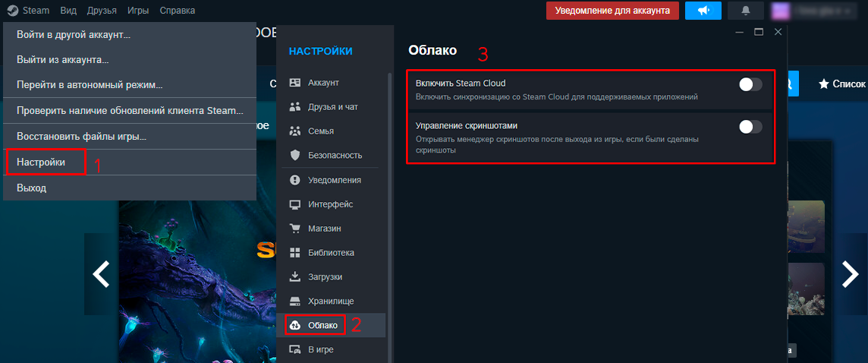Click the profile avatar thumbnail
This screenshot has height=363, width=868.
pos(781,11)
